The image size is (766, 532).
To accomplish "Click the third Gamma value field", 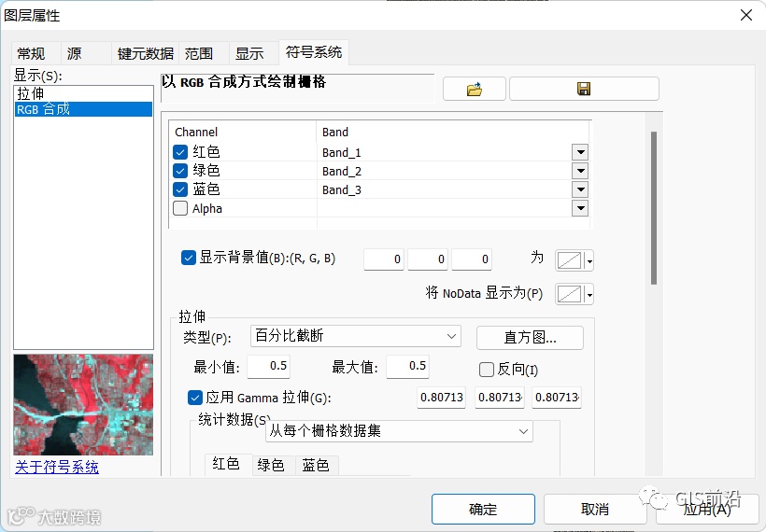I will pyautogui.click(x=557, y=398).
